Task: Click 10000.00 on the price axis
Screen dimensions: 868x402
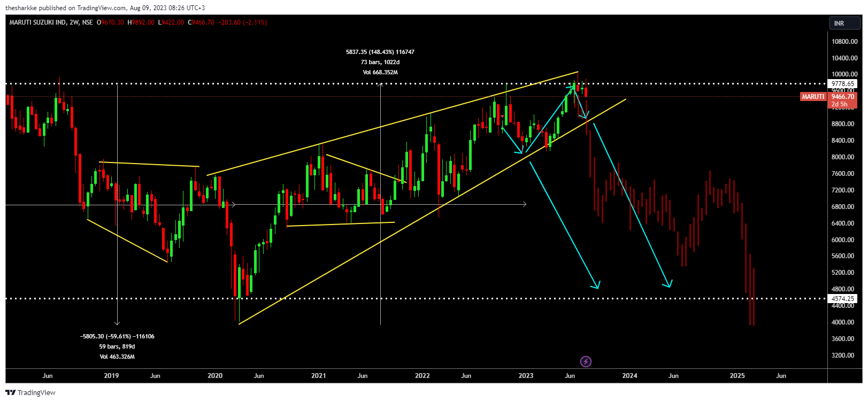Action: [844, 75]
